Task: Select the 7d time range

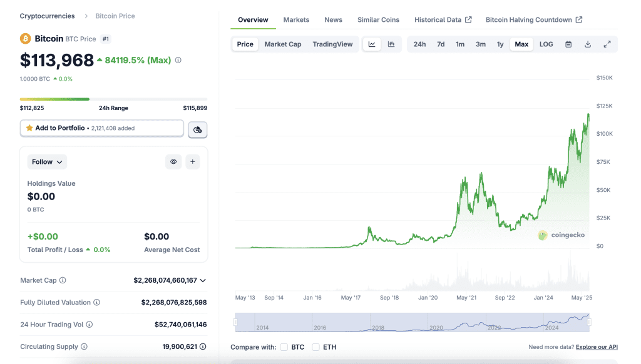Action: (x=441, y=44)
